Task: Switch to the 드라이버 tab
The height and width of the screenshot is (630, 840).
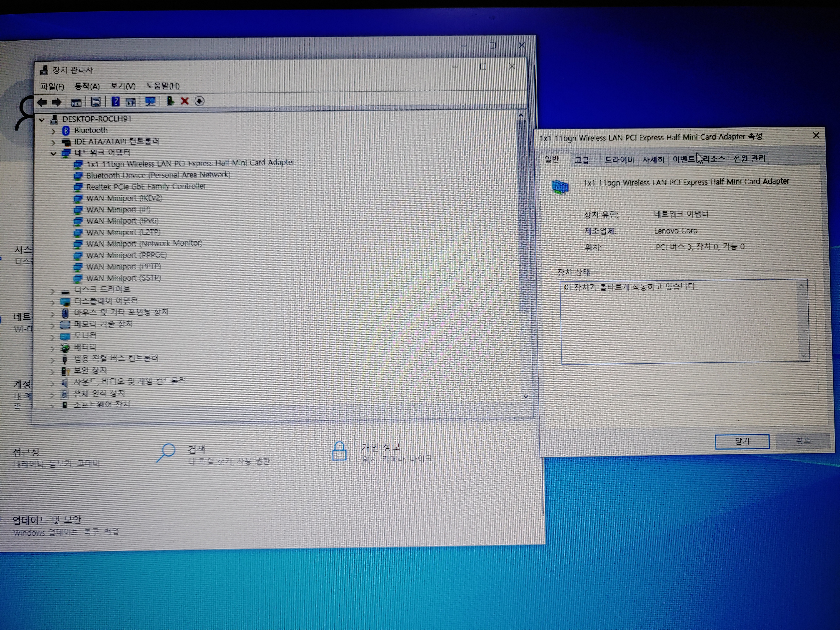Action: tap(619, 160)
